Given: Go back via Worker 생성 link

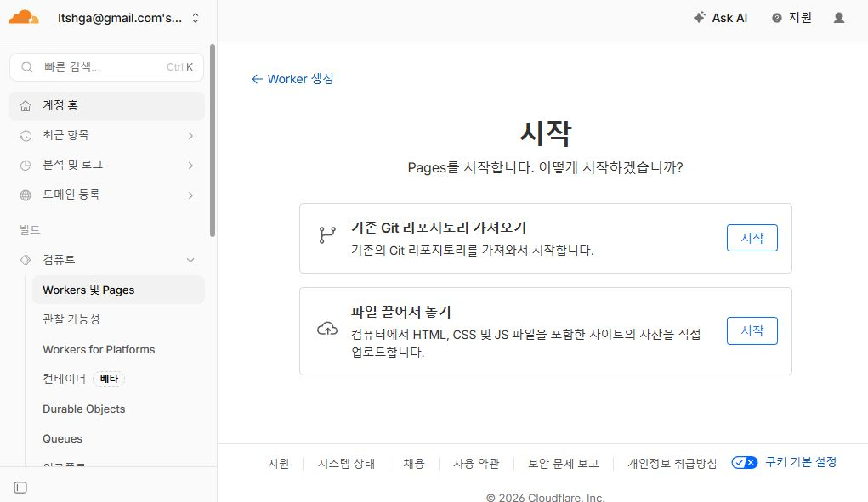Looking at the screenshot, I should click(x=292, y=79).
